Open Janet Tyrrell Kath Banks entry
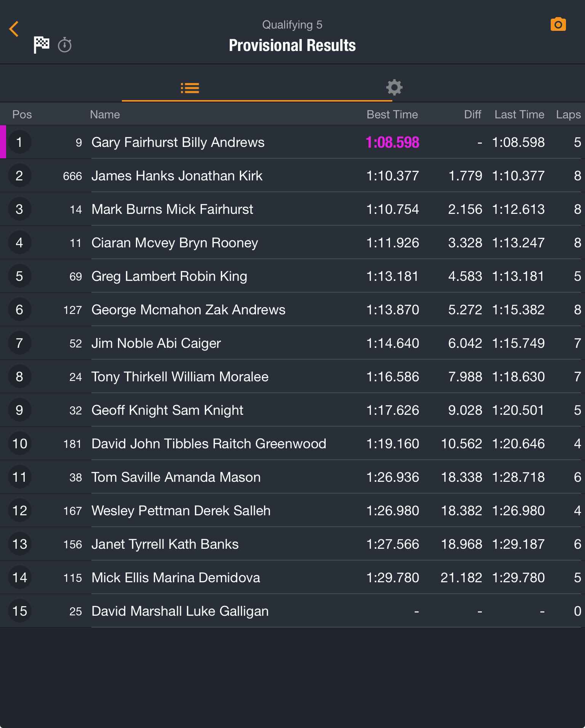The width and height of the screenshot is (585, 728). 292,544
